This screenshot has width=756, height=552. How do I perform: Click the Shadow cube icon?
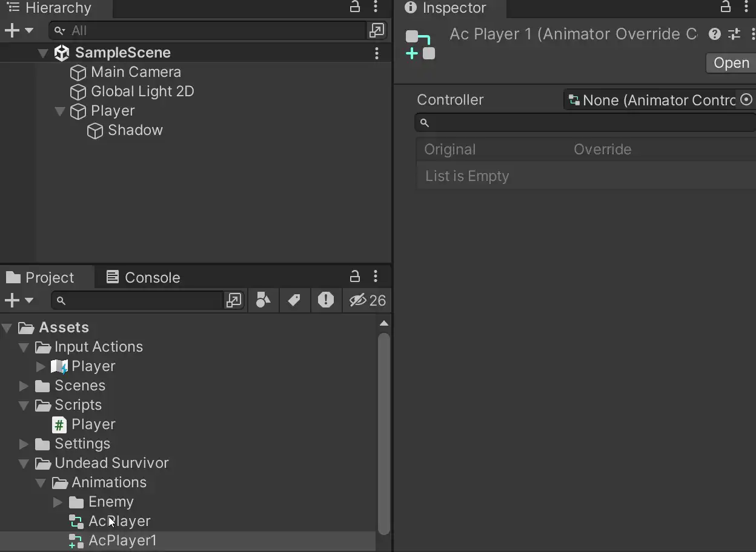(95, 131)
